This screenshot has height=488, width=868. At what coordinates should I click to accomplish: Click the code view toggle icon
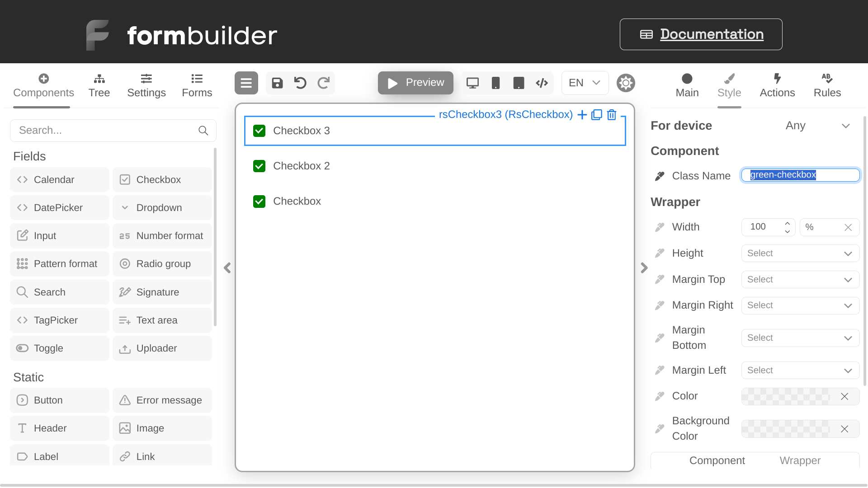[x=541, y=83]
